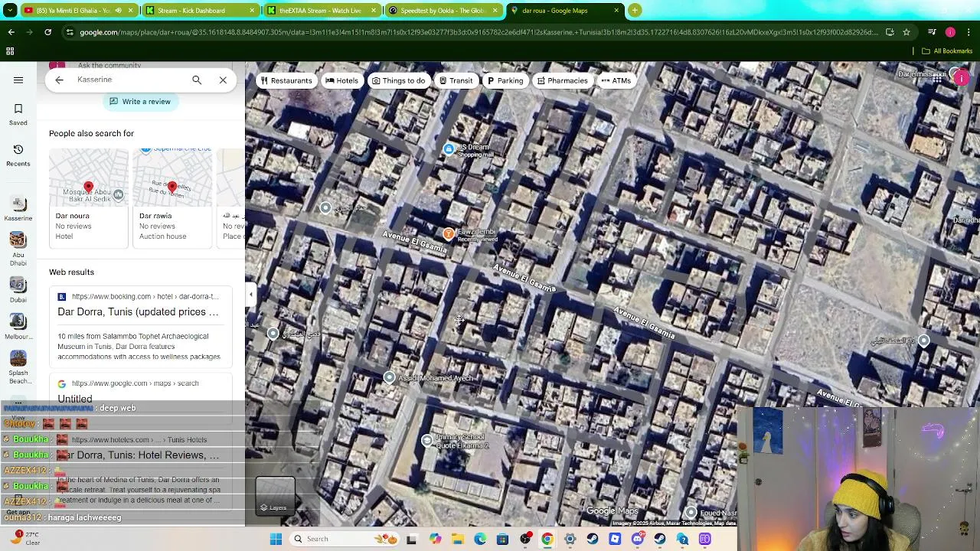Select the ATMs filter chip
The image size is (980, 551).
[x=616, y=80]
